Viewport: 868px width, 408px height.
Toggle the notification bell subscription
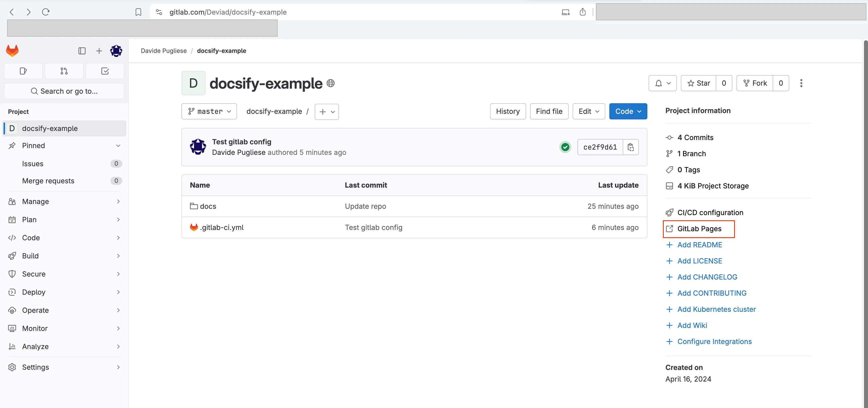[x=658, y=83]
